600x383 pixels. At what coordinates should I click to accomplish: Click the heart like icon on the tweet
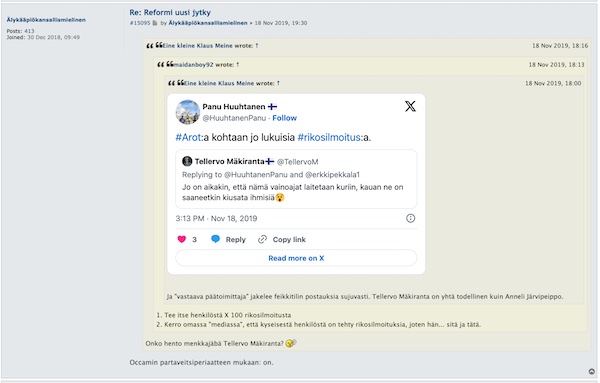point(182,240)
